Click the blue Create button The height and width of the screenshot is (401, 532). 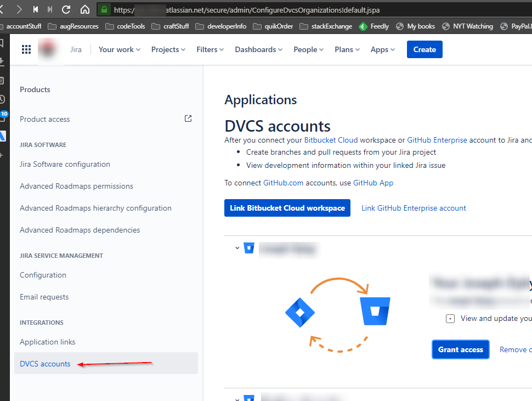tap(425, 49)
